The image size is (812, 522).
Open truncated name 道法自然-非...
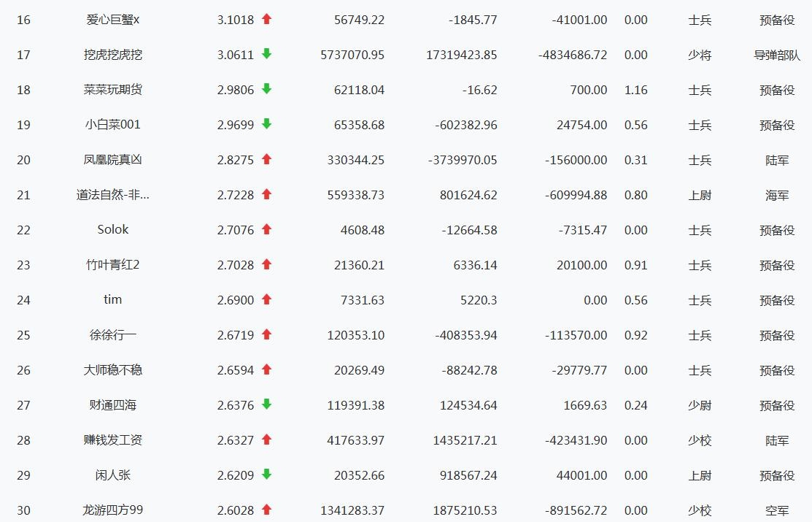coord(112,195)
